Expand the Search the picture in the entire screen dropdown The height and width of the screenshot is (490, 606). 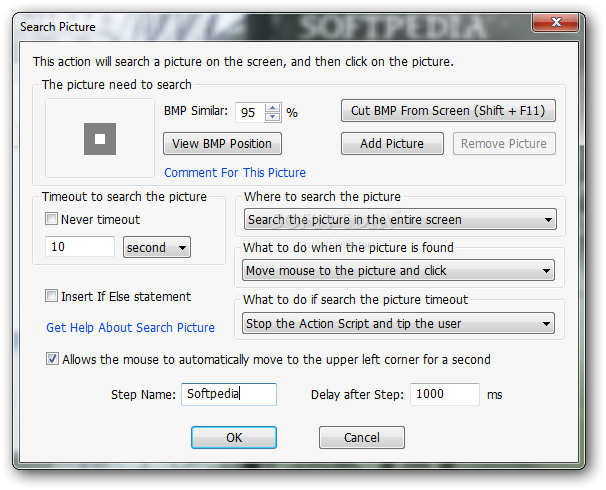coord(400,219)
